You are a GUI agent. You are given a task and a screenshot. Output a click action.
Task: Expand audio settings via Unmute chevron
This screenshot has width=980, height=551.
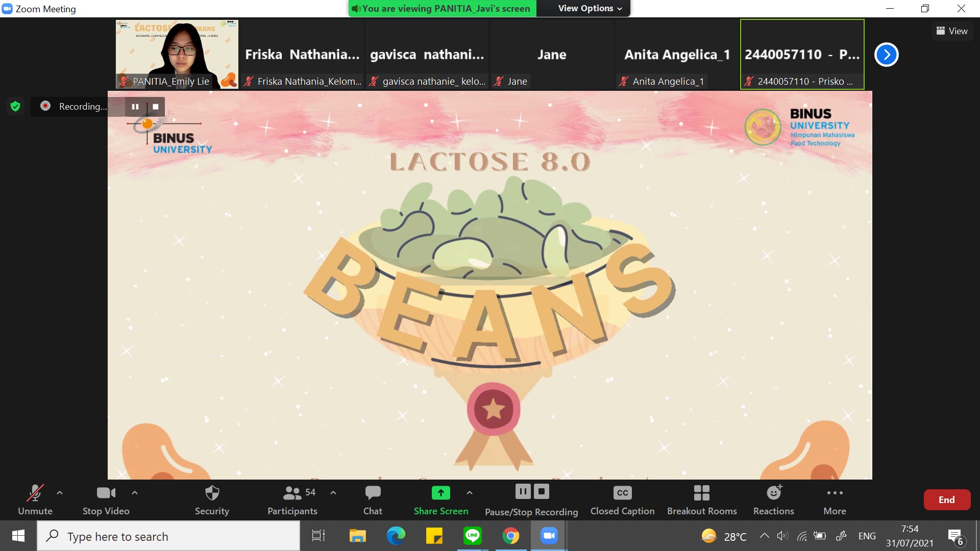[59, 492]
